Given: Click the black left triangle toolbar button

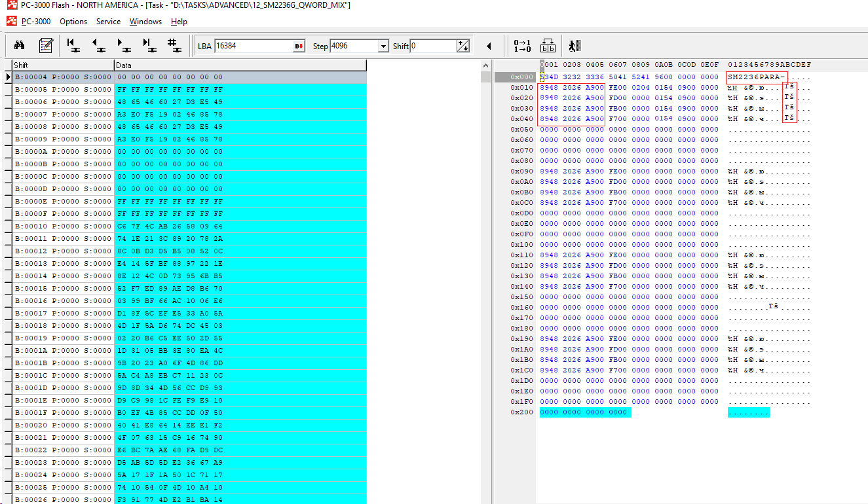Looking at the screenshot, I should pyautogui.click(x=489, y=46).
